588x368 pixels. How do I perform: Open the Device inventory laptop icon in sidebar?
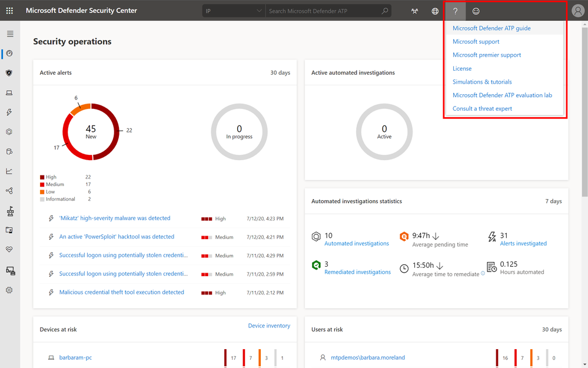(9, 92)
